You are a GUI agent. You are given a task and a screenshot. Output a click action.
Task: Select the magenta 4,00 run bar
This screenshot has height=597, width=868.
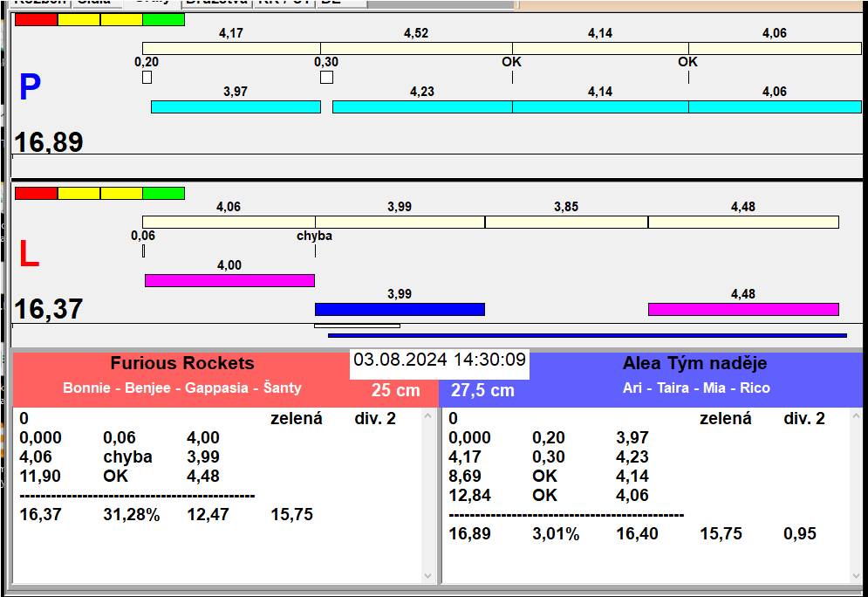[229, 280]
